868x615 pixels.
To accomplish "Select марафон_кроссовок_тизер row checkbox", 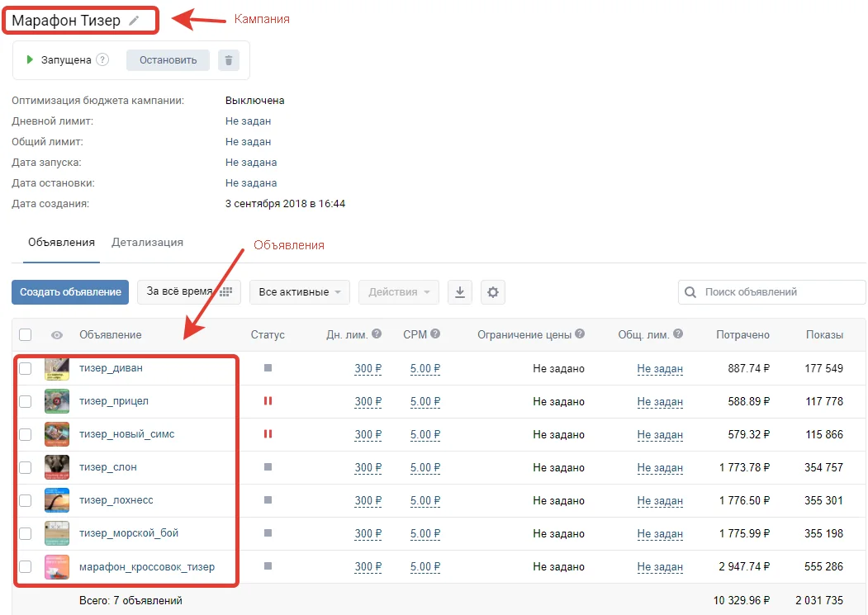I will click(25, 567).
